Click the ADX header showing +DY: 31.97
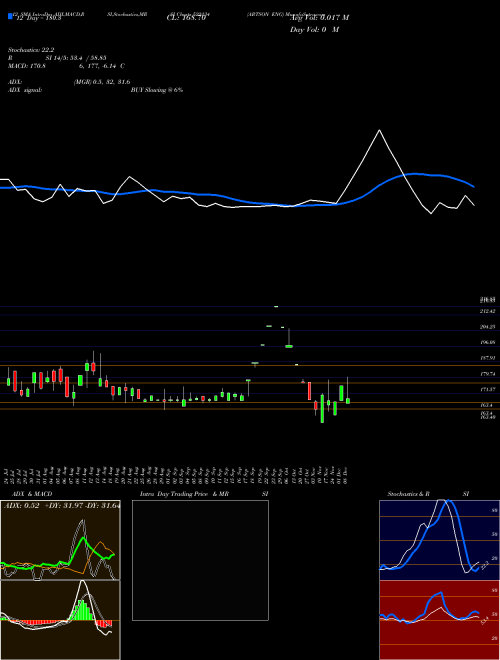Viewport: 500px width, 660px height. tap(62, 505)
